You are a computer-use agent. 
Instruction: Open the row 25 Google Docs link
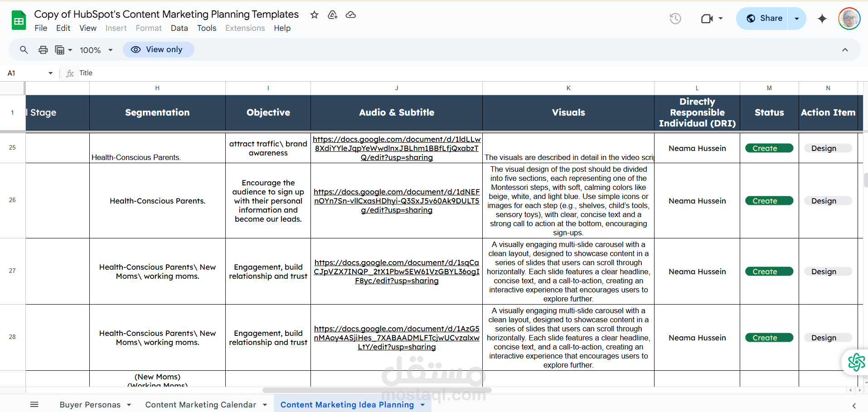[x=397, y=148]
